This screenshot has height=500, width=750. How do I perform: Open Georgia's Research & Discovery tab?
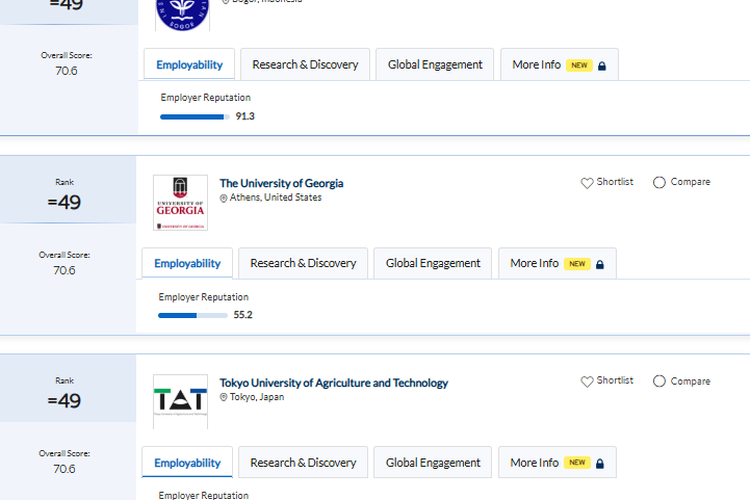pyautogui.click(x=303, y=263)
